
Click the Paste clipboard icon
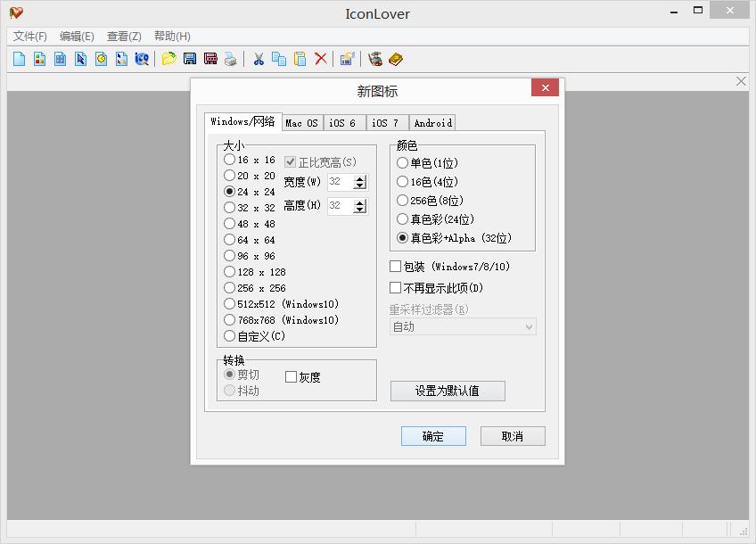pyautogui.click(x=297, y=59)
